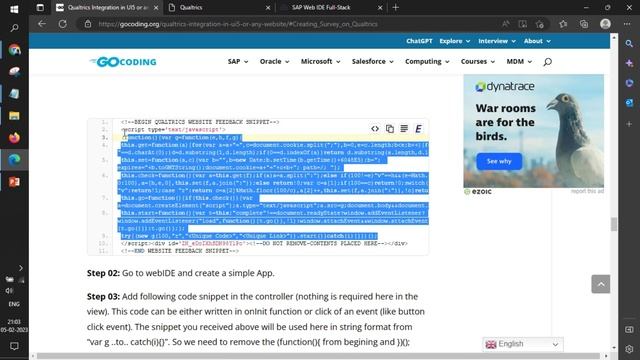The image size is (640, 360).
Task: Toggle line wrap on code snippet
Action: tap(404, 129)
